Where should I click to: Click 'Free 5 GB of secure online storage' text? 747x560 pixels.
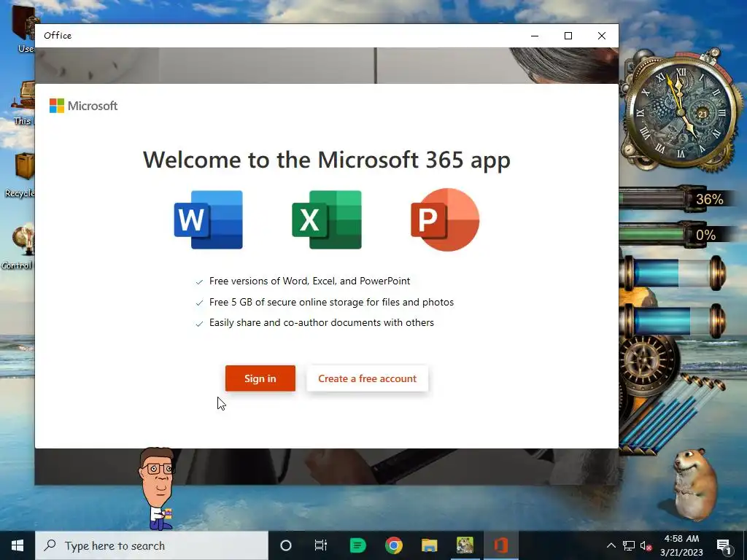[x=332, y=302]
